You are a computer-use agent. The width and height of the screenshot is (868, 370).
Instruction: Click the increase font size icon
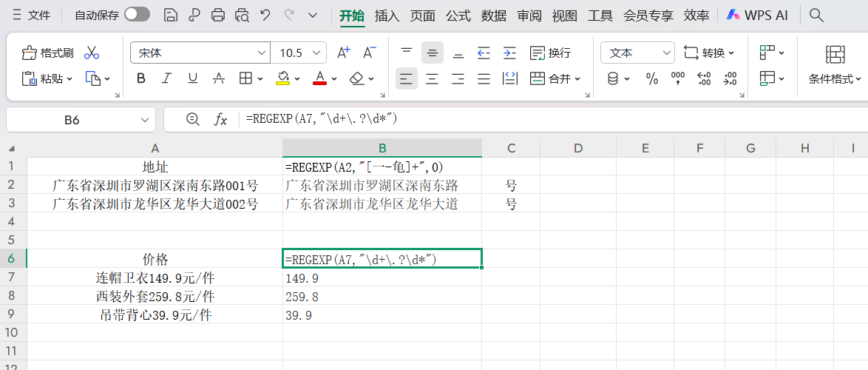click(x=343, y=53)
